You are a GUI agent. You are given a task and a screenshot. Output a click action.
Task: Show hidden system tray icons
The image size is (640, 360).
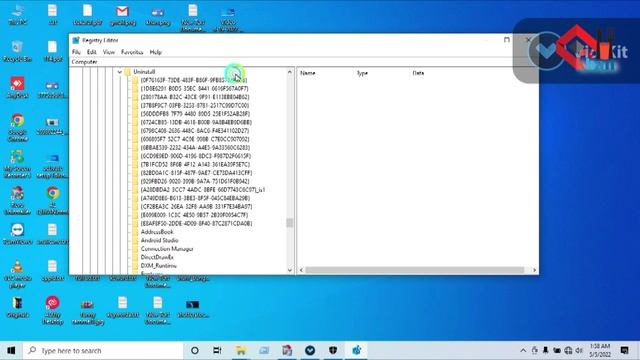click(523, 350)
